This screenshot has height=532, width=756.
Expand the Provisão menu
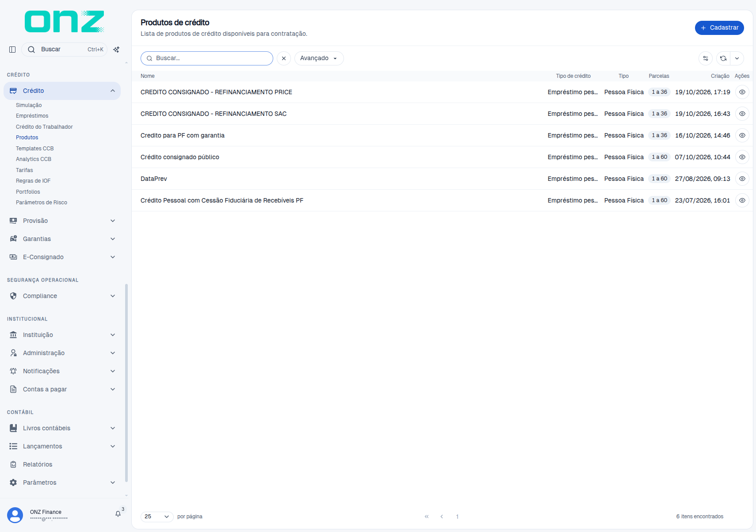click(x=62, y=221)
